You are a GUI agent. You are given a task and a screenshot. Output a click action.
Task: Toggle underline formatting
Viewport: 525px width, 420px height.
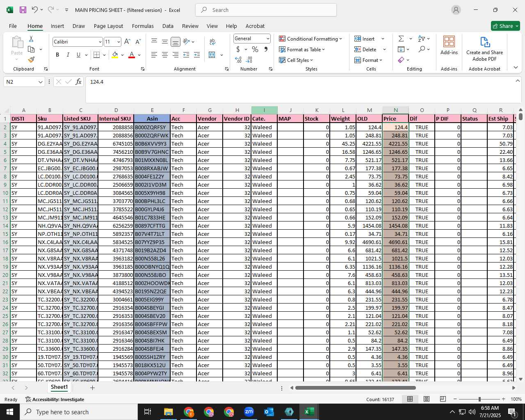(x=78, y=55)
